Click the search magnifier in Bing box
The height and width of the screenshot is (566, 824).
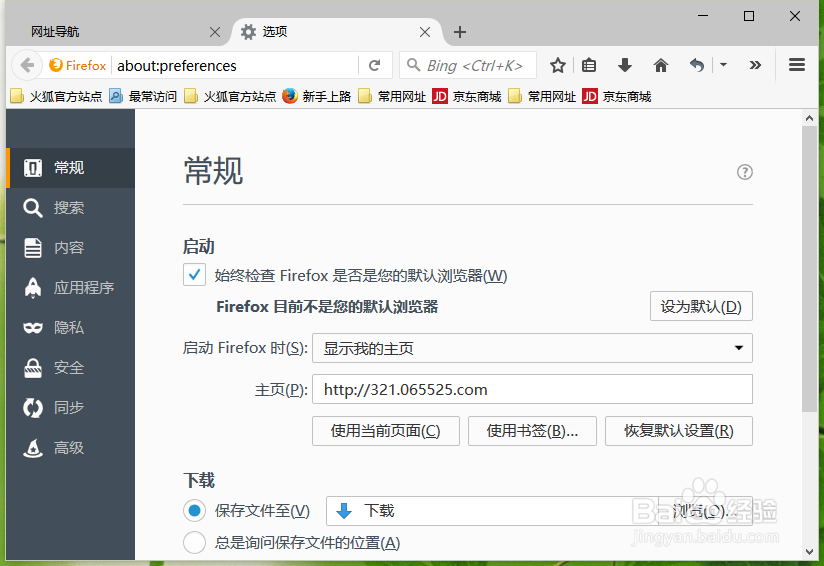(x=414, y=65)
